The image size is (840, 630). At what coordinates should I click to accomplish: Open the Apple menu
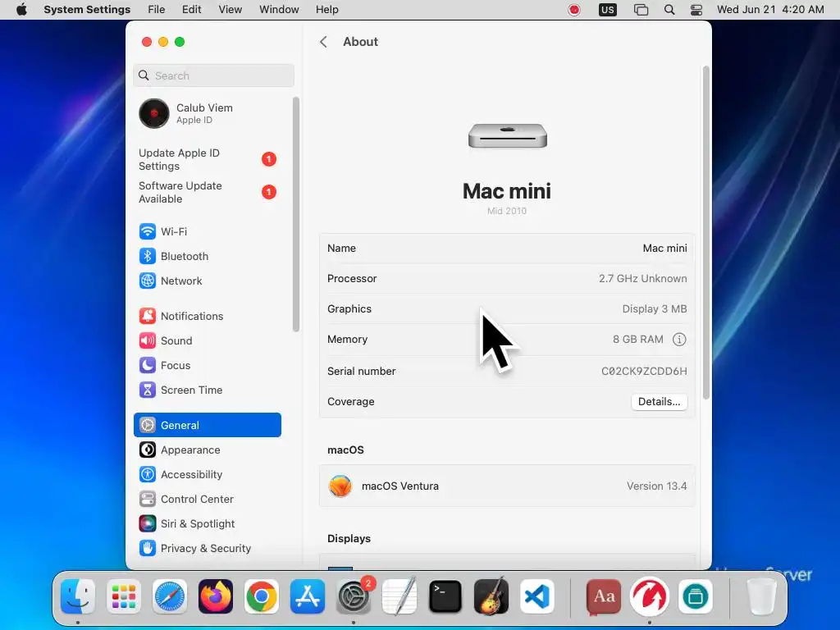click(x=21, y=10)
